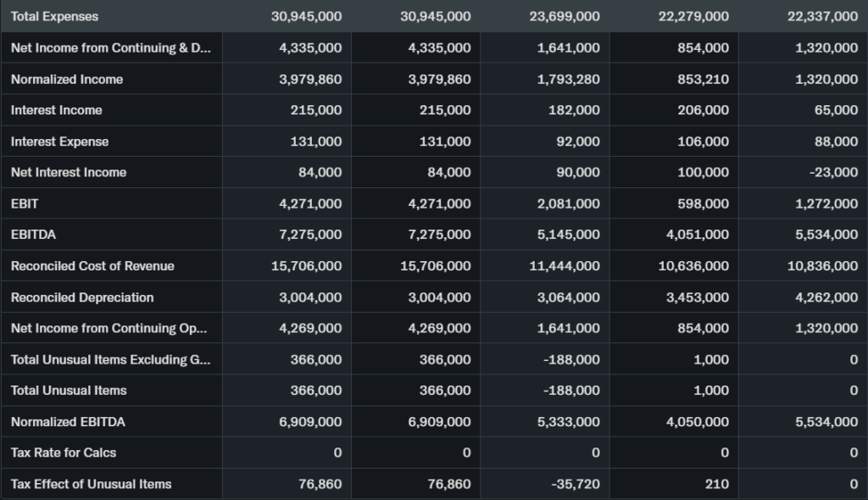
Task: Click the Normalized EBITDA row label
Action: pos(68,422)
